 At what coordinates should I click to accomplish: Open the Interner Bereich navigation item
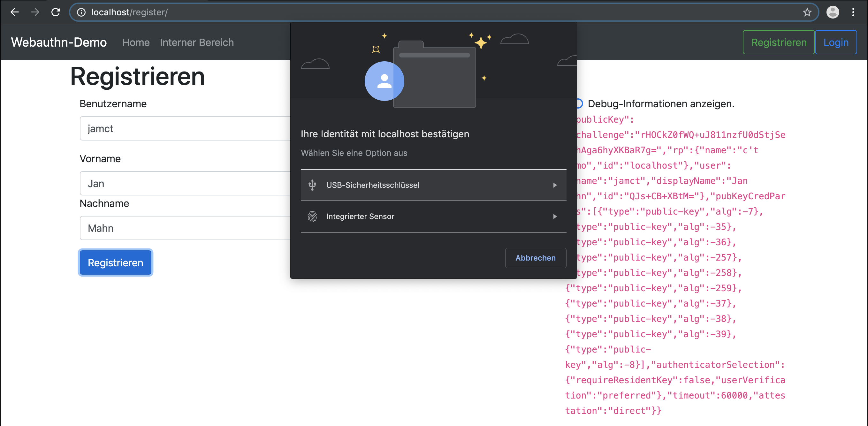click(196, 42)
